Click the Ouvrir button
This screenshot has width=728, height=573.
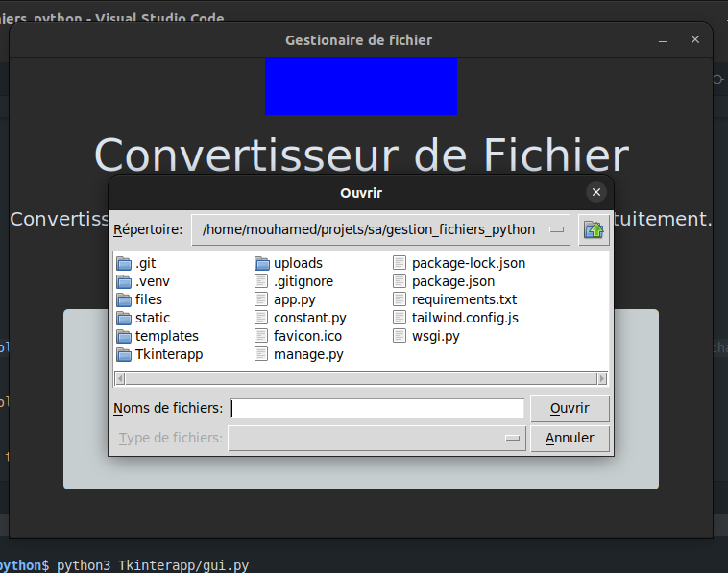pyautogui.click(x=570, y=408)
